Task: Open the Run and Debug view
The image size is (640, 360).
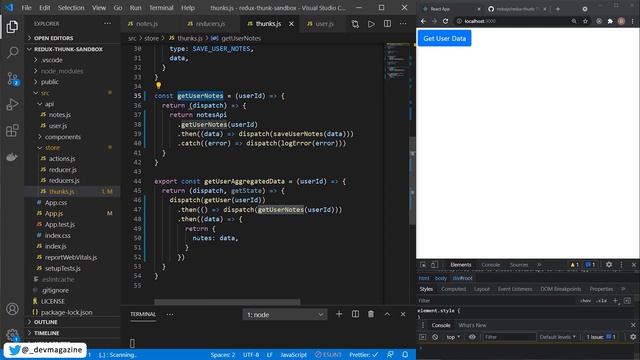Action: click(x=12, y=104)
